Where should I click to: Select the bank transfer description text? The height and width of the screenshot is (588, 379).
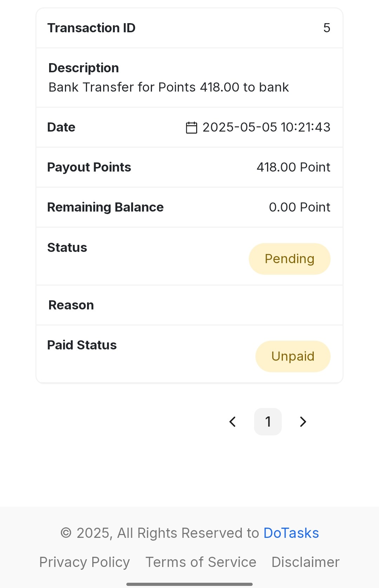(x=169, y=87)
